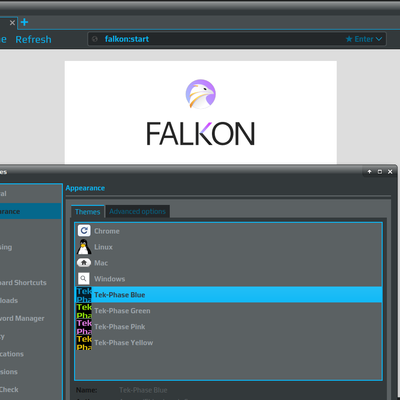This screenshot has width=400, height=400.
Task: Open the Enter dropdown arrow in address bar
Action: tap(379, 39)
